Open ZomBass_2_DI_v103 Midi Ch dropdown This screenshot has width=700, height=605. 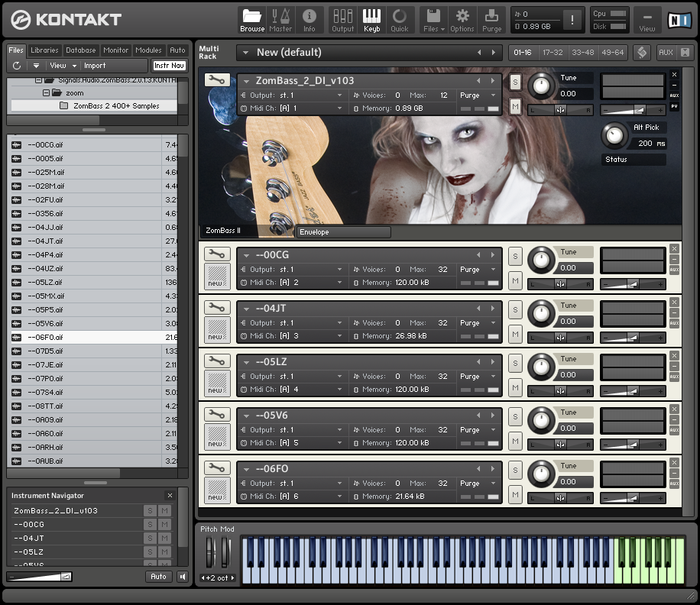point(339,108)
